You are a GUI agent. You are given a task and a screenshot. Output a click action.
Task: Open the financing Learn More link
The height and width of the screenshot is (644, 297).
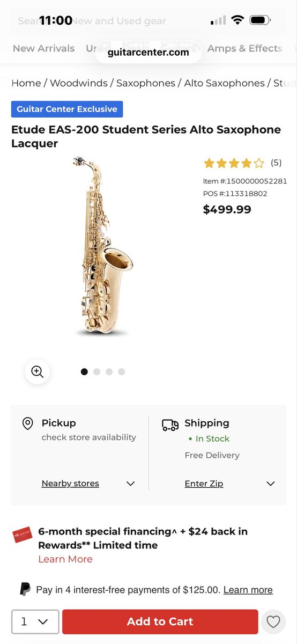click(65, 559)
